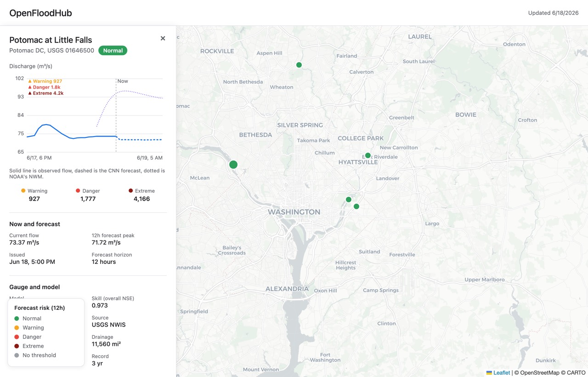Click the issued time Jun 18, 5:00 PM
Viewport: 588px width, 377px height.
[32, 262]
